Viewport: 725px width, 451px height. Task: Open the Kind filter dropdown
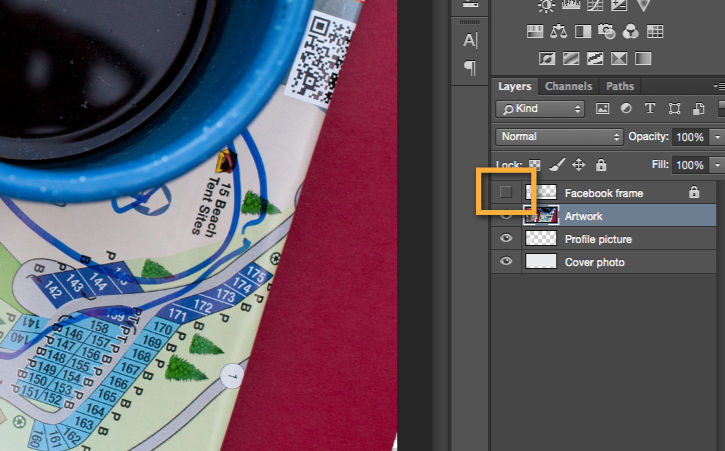coord(540,109)
